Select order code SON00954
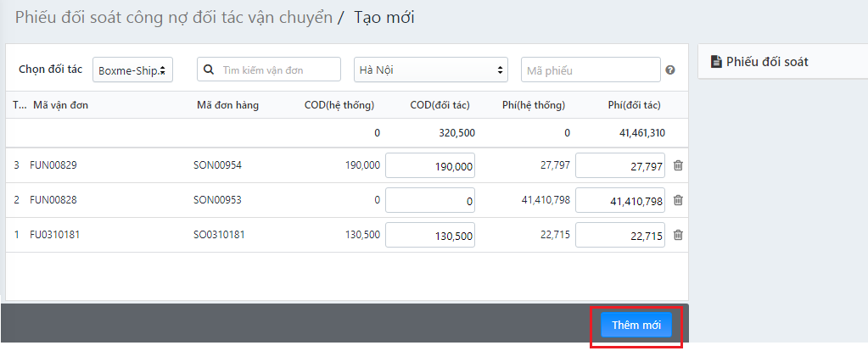The width and height of the screenshot is (868, 351). 217,164
